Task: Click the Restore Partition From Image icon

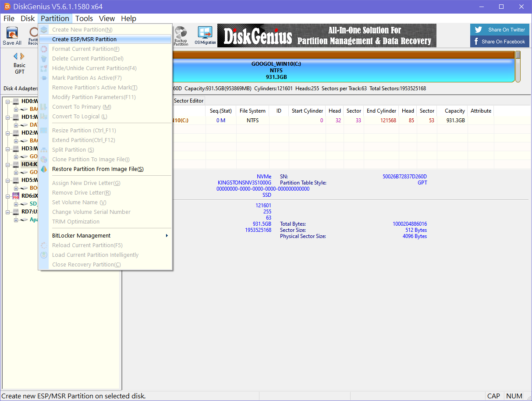Action: (x=44, y=169)
